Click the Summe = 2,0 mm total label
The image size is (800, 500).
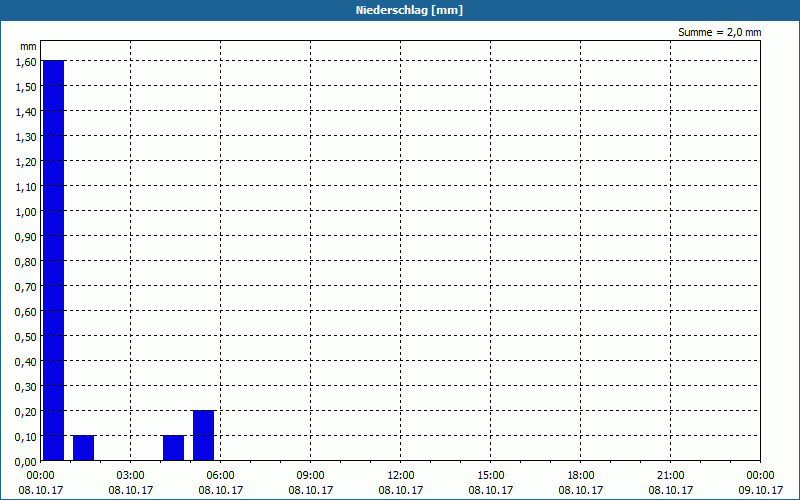tap(719, 32)
